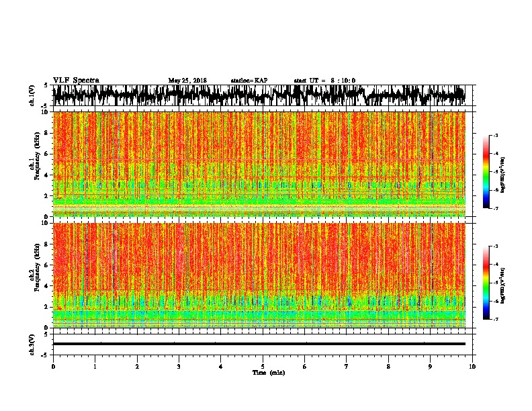This screenshot has height=411, width=532.
Task: Click the 'ch.1(V)' waveform axis label
Action: [32, 95]
